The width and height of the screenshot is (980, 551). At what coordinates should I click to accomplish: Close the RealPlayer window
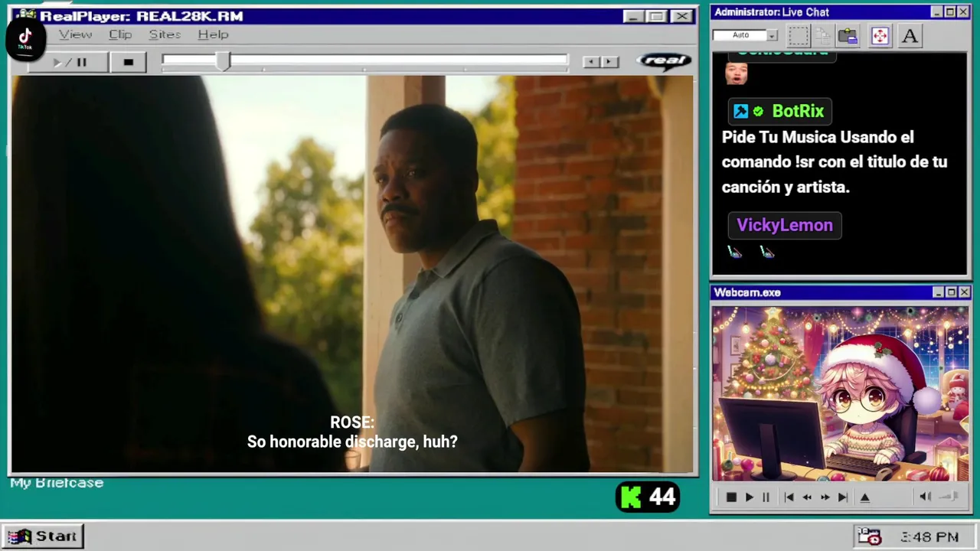tap(681, 16)
